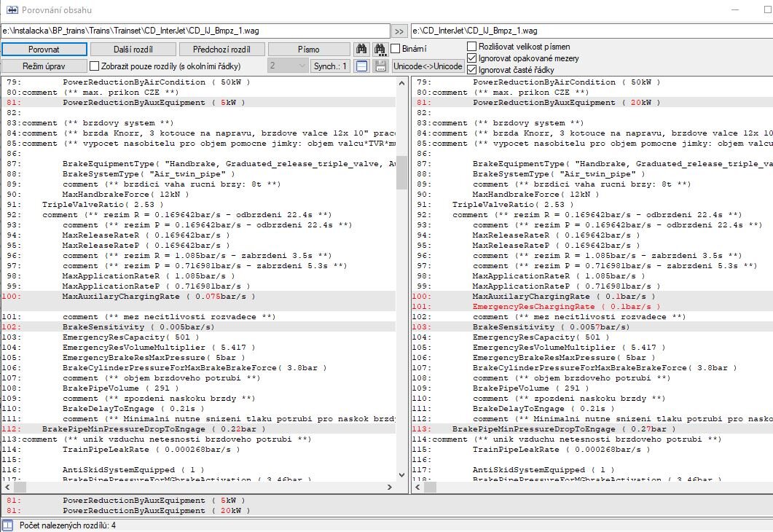Click the '>>' path swap button
773x532 pixels.
(x=399, y=31)
